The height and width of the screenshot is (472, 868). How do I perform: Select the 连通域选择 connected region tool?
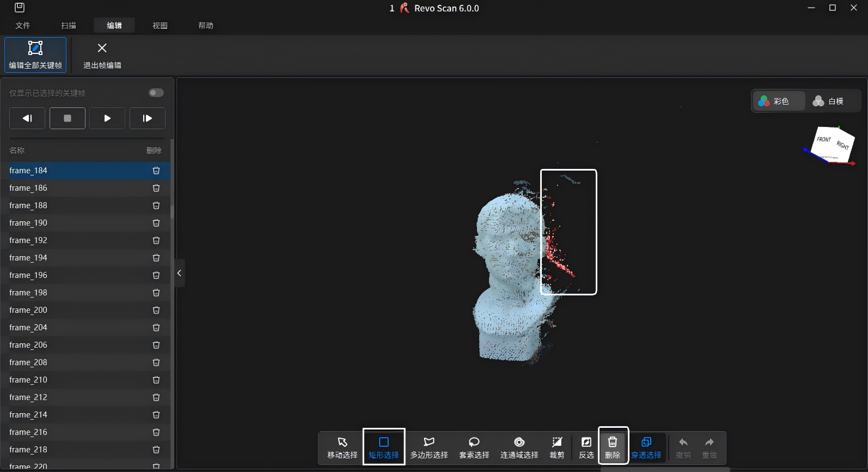pos(519,447)
